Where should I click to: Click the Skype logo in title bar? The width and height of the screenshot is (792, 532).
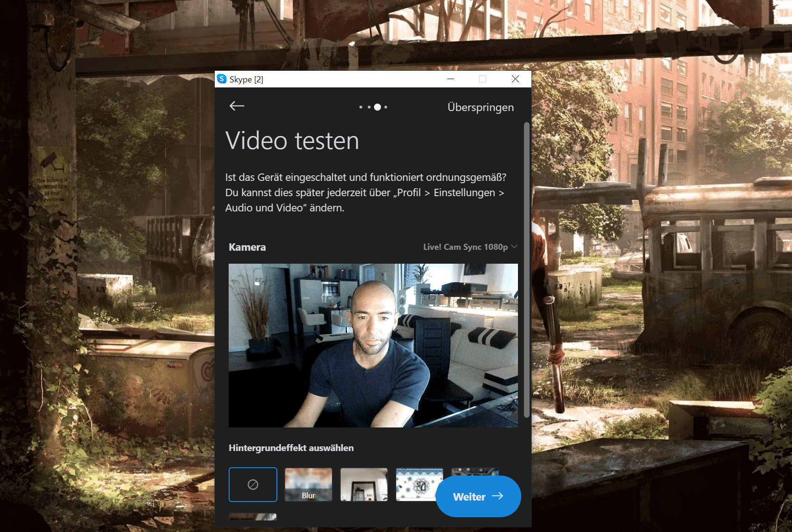click(222, 79)
